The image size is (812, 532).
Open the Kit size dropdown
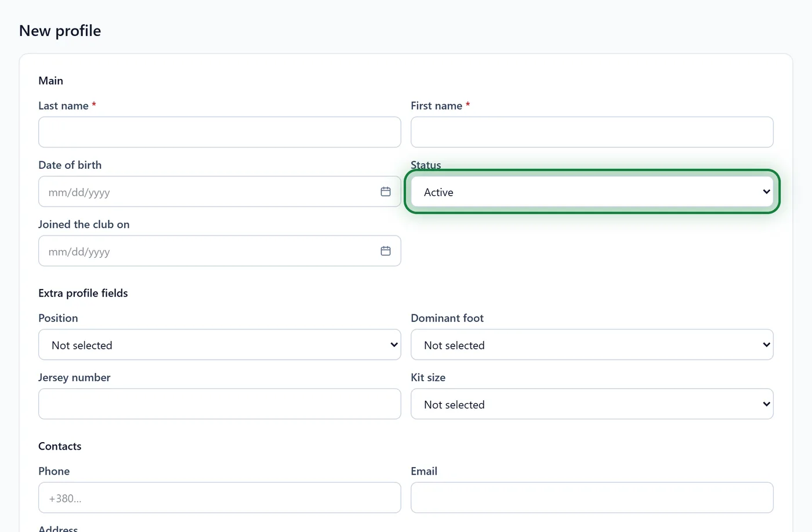click(592, 404)
